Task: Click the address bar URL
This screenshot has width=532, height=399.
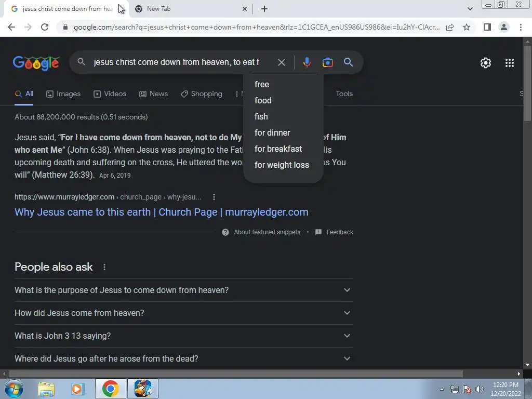Action: pos(257,27)
